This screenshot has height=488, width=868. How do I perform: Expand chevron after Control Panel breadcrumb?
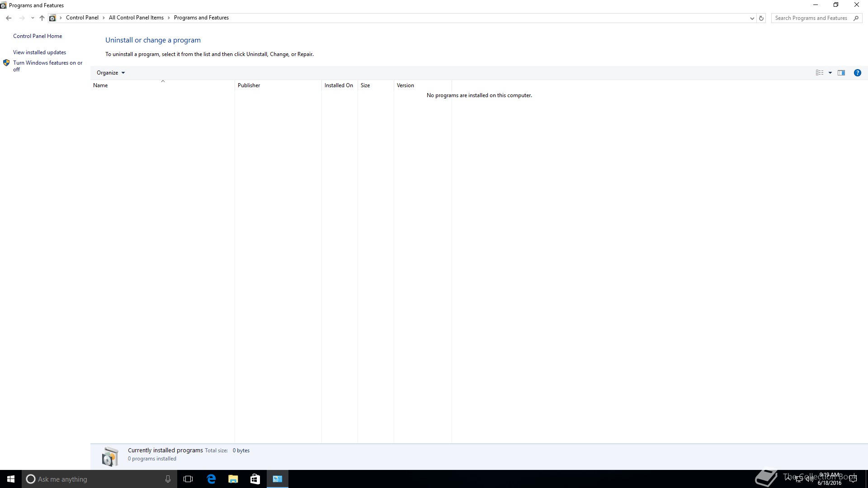[104, 18]
